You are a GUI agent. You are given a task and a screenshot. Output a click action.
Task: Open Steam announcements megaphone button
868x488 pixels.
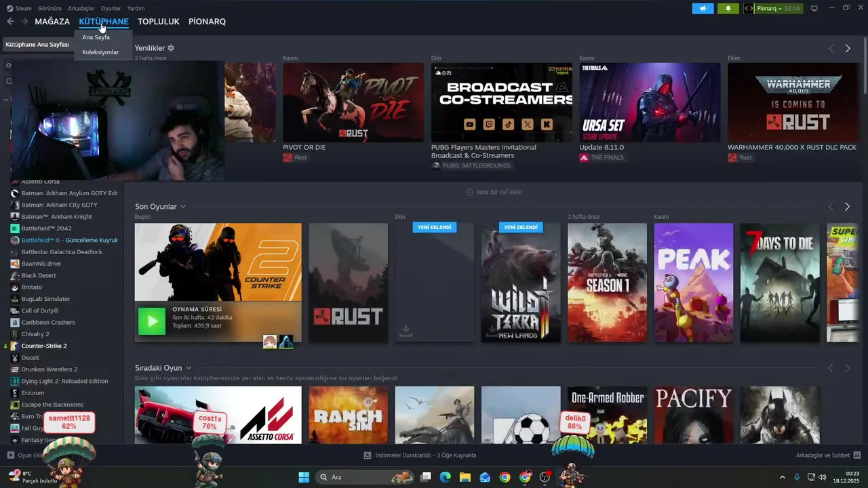point(703,8)
